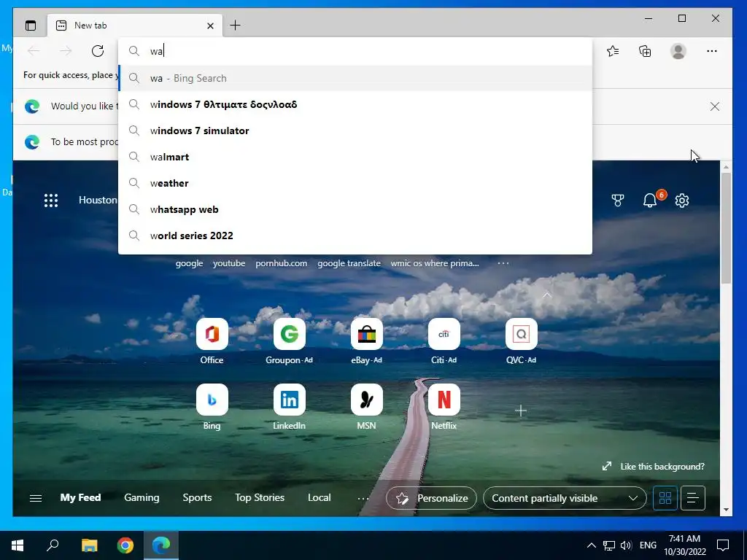
Task: Add a new quick link site
Action: tap(521, 411)
